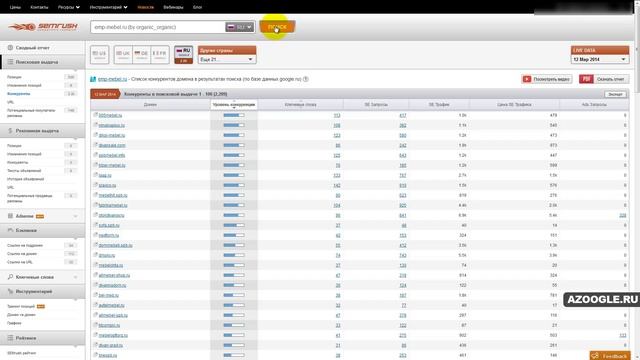Screen dimensions: 640x360
Task: Select the US database tab
Action: coord(100,55)
